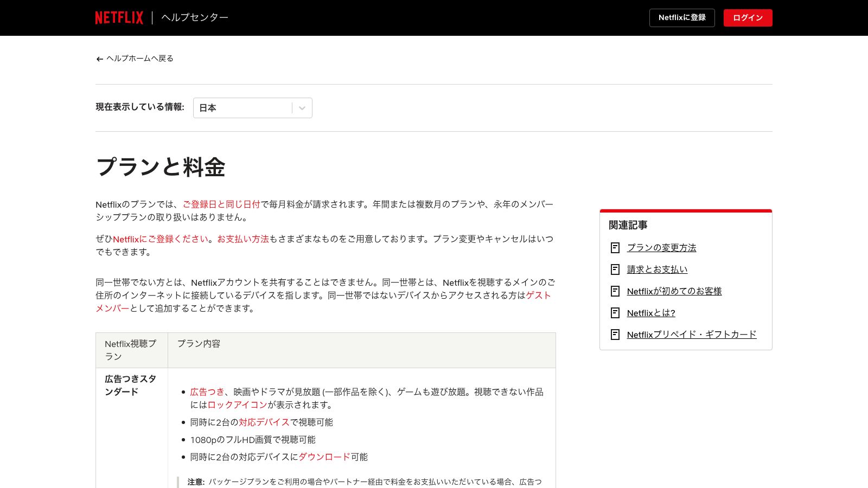This screenshot has height=488, width=868.
Task: Open the 広告つき link in plan list
Action: click(x=207, y=392)
